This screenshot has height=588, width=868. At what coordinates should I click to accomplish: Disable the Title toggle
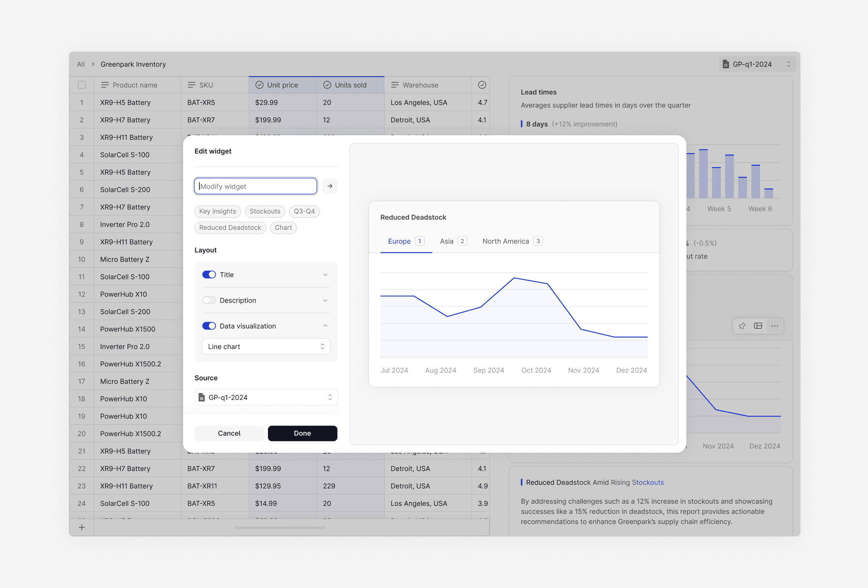pos(209,275)
